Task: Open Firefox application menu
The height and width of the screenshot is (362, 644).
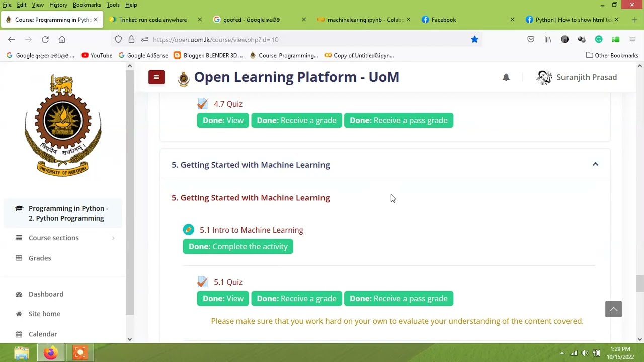Action: coord(632,39)
